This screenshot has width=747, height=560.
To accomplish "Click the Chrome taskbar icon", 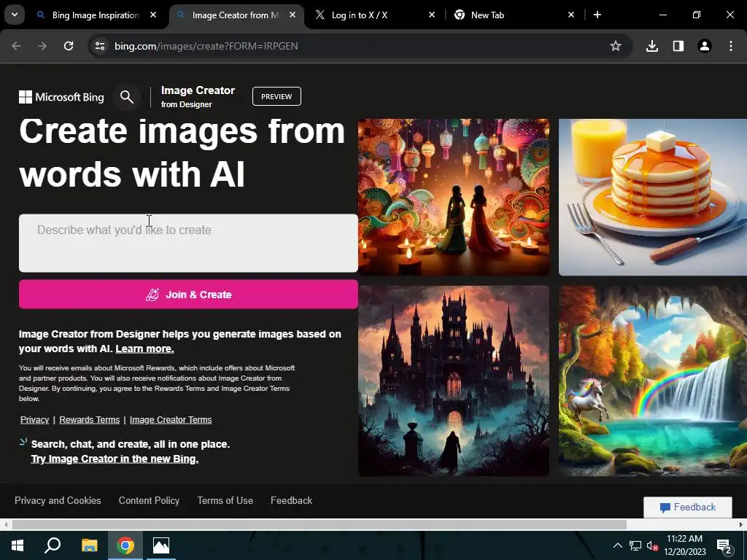I will click(x=125, y=545).
